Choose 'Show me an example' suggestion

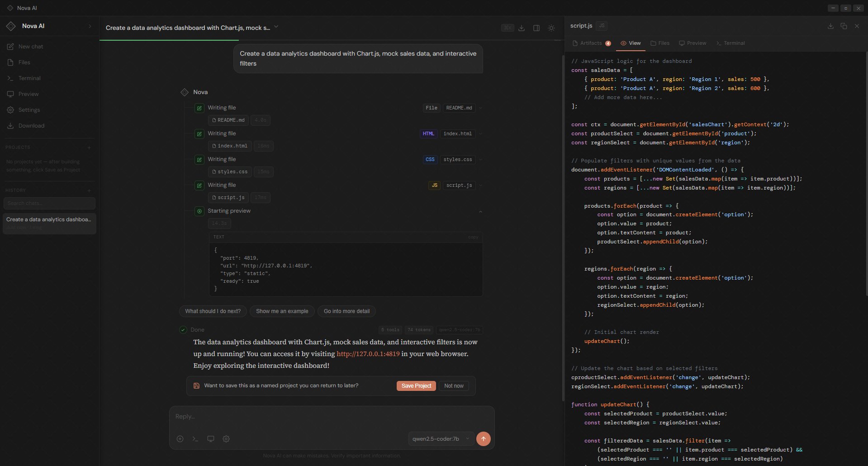pyautogui.click(x=282, y=311)
